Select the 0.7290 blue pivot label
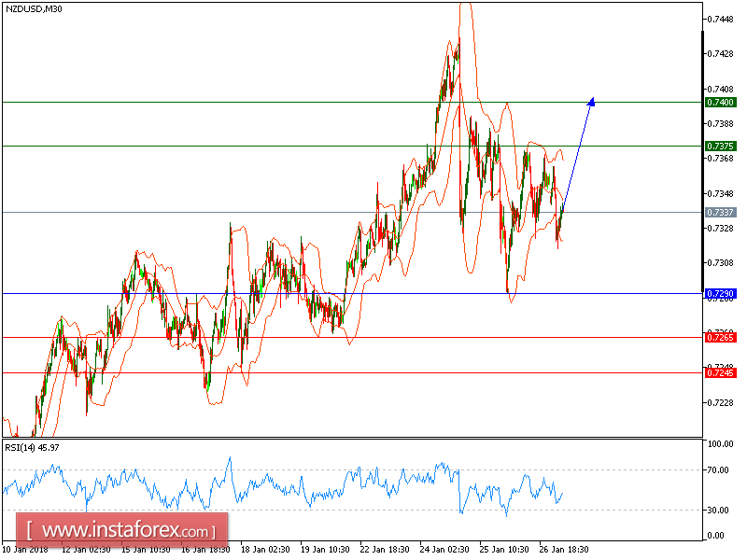Viewport: 747px width, 560px height. point(720,294)
